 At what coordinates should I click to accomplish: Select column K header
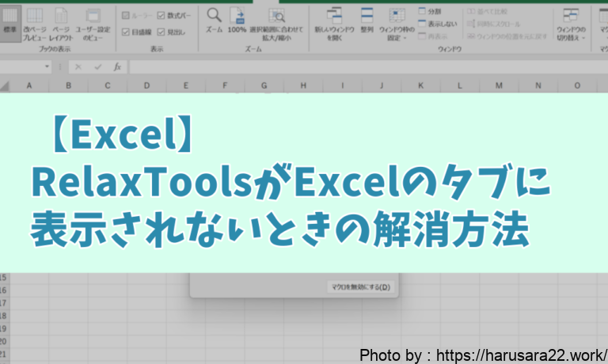click(420, 85)
